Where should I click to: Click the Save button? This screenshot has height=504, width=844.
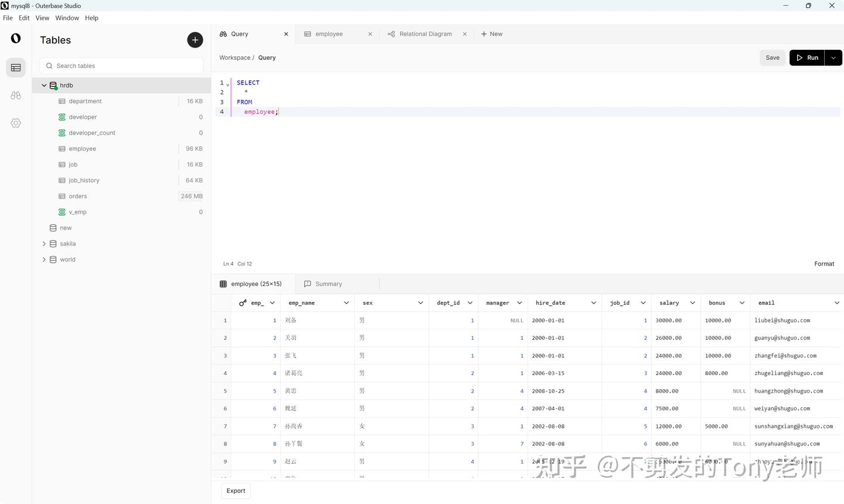pyautogui.click(x=772, y=57)
